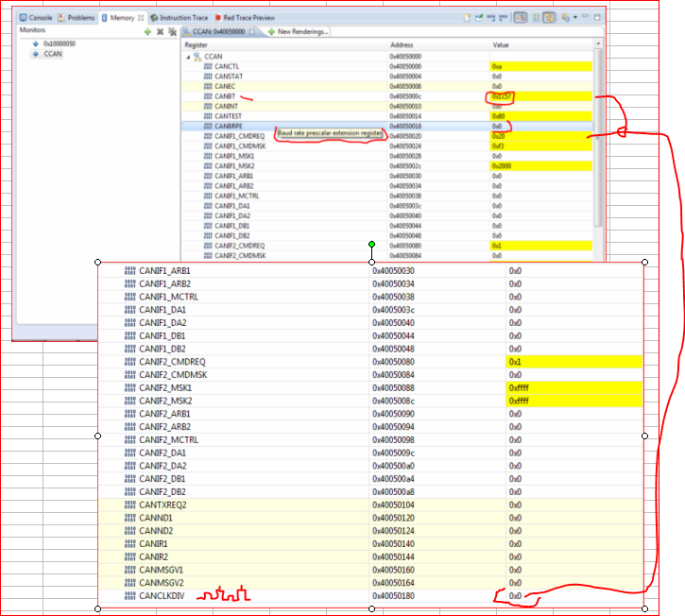The width and height of the screenshot is (685, 616).
Task: Open a new Memory view
Action: click(467, 18)
